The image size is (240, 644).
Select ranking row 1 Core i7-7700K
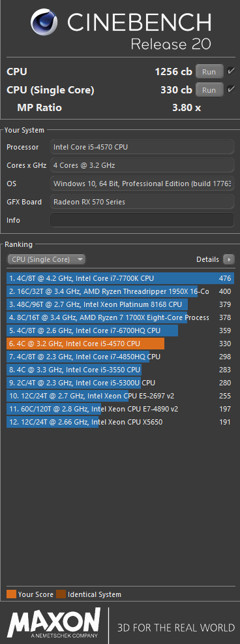pos(120,278)
